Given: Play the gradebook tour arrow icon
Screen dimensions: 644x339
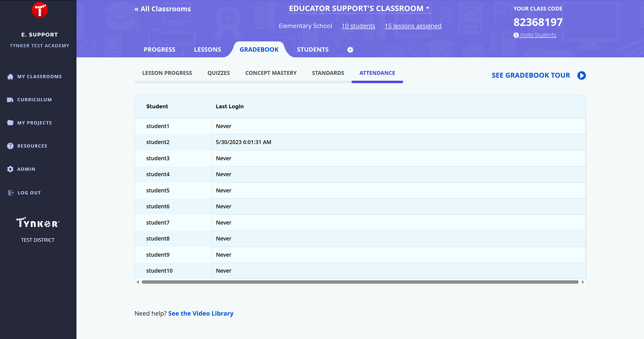Looking at the screenshot, I should pyautogui.click(x=581, y=75).
